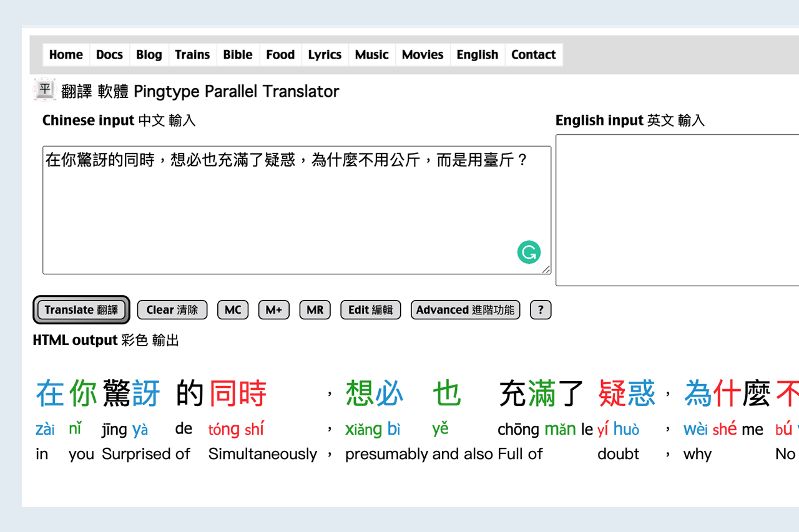The height and width of the screenshot is (532, 799).
Task: Open the Bible section
Action: [238, 55]
